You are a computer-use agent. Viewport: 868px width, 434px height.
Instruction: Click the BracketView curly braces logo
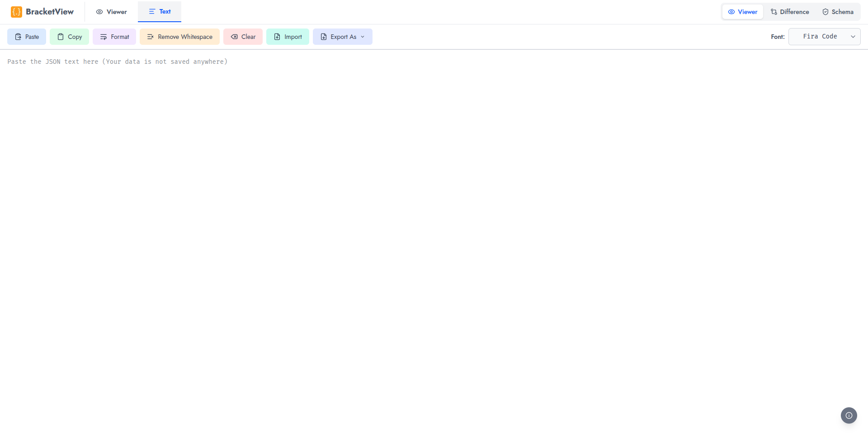coord(16,12)
